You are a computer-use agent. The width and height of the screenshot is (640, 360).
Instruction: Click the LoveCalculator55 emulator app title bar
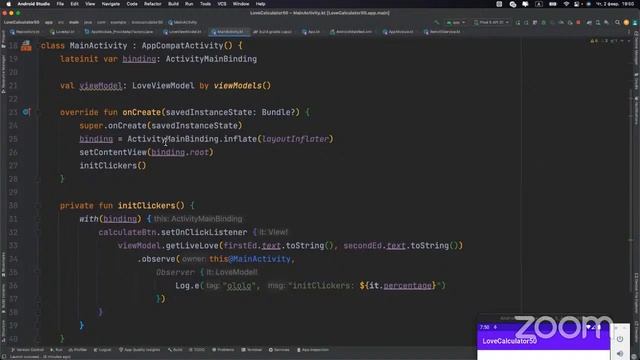tap(544, 341)
